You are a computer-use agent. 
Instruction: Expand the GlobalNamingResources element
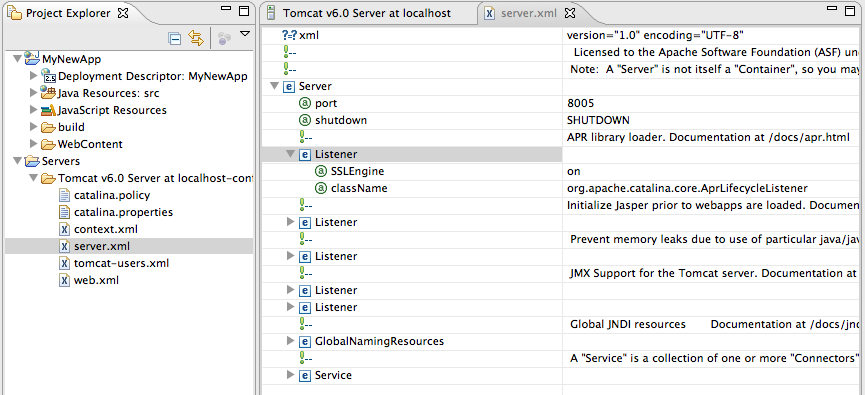(x=291, y=341)
